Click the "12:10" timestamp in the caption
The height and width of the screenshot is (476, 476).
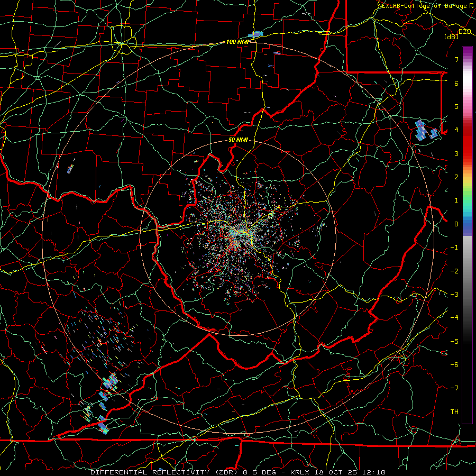click(x=374, y=472)
